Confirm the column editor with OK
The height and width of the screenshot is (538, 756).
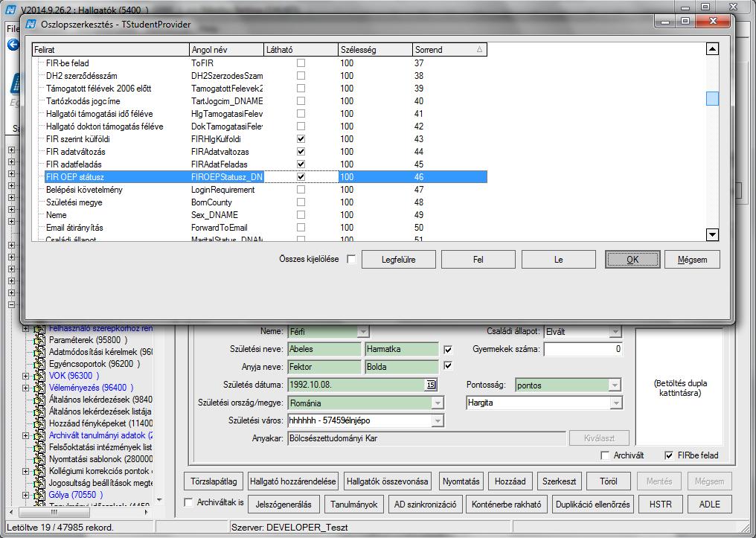(x=632, y=260)
